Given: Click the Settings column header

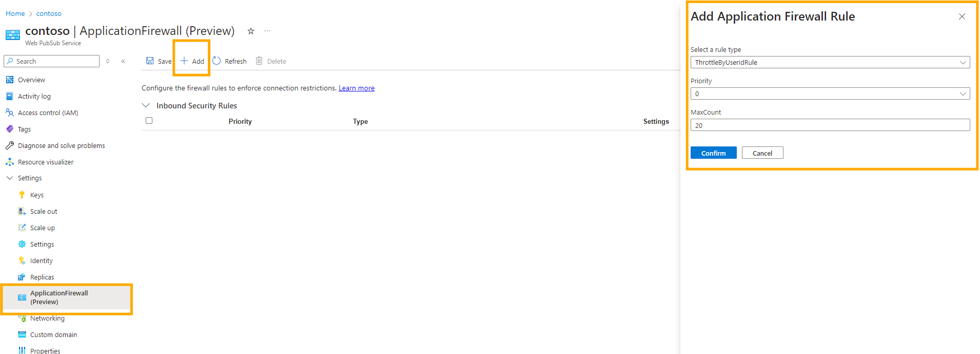Looking at the screenshot, I should (x=656, y=121).
